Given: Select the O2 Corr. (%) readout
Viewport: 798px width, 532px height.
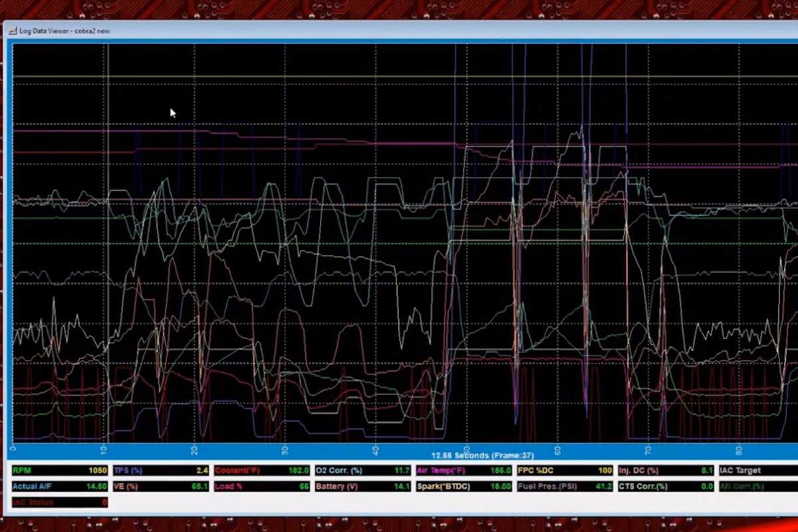Looking at the screenshot, I should (x=362, y=470).
